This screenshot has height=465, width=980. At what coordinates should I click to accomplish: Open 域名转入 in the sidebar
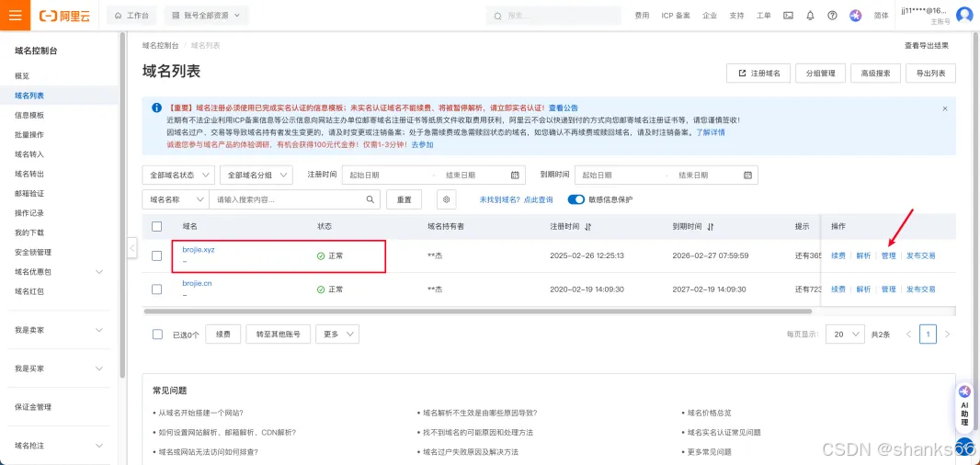point(29,153)
